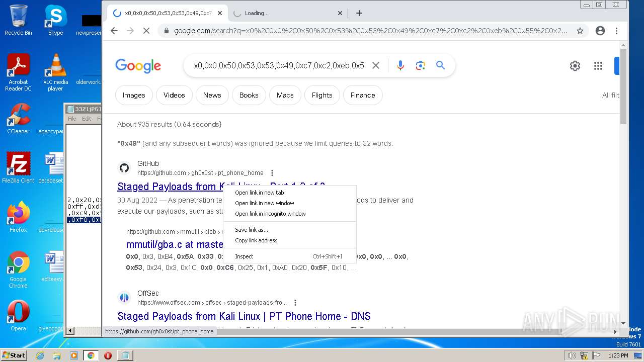Viewport: 644px width, 362px height.
Task: Open mmutil/gba.c at master link
Action: coord(175,244)
